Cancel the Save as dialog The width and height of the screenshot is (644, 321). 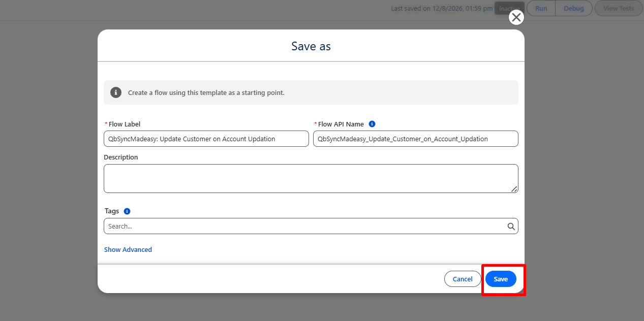tap(463, 279)
